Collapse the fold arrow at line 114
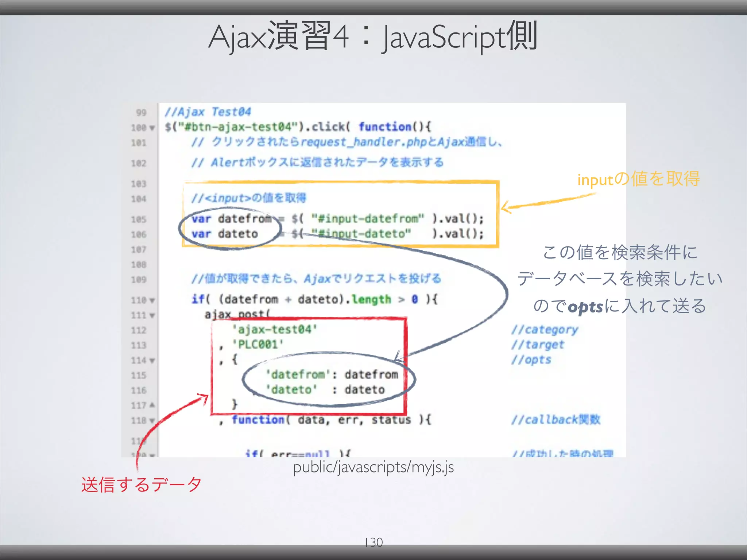The width and height of the screenshot is (747, 560). [152, 361]
